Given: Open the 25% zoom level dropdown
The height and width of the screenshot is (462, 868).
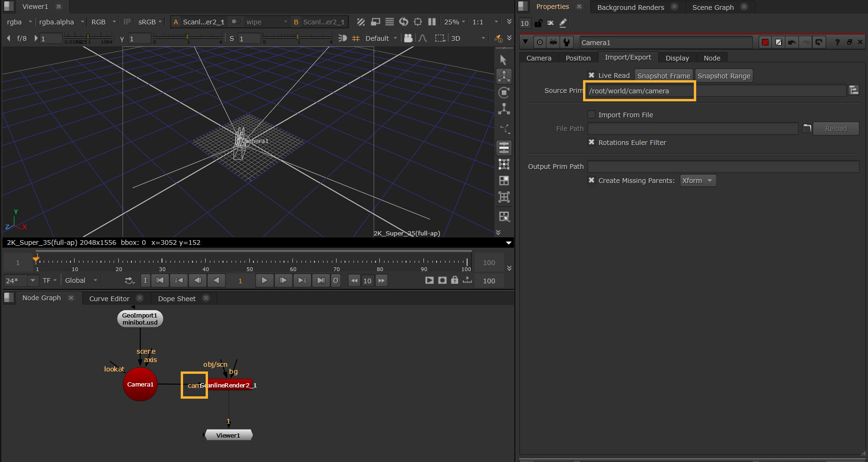Looking at the screenshot, I should [454, 22].
